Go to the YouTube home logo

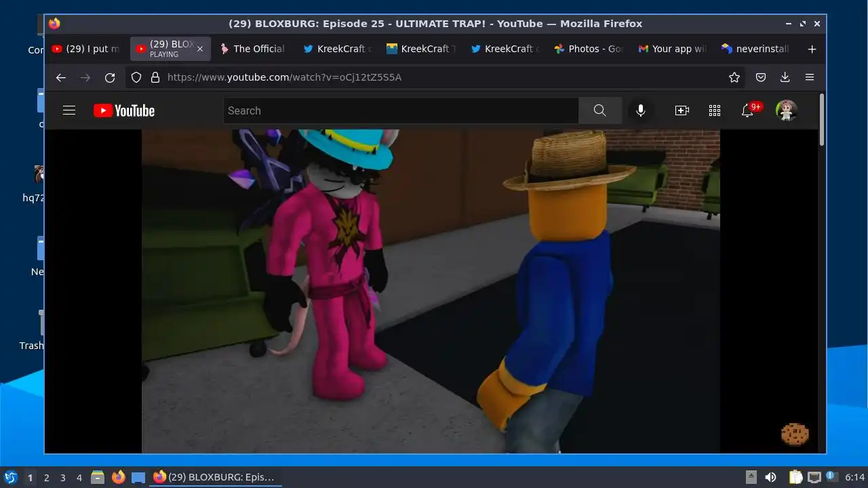point(124,110)
